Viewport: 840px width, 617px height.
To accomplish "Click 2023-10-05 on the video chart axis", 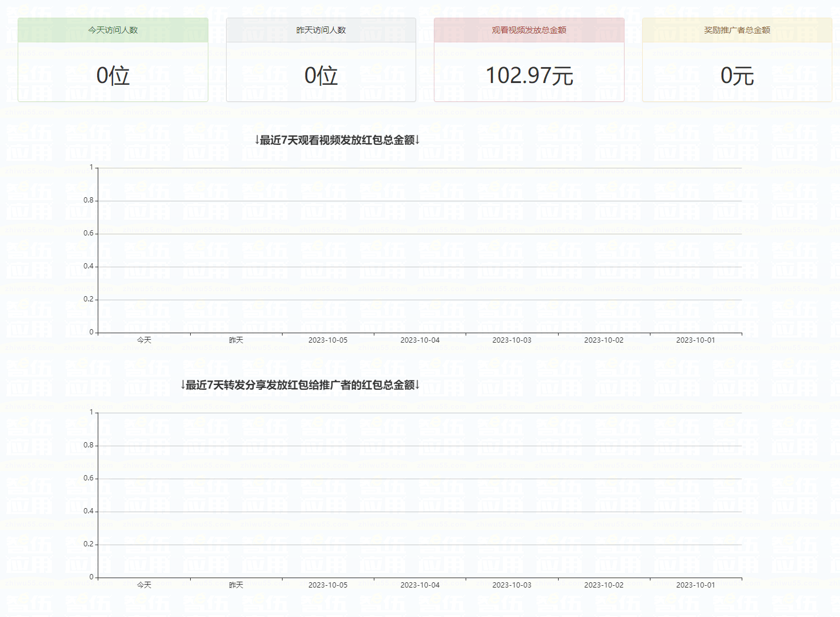I will (328, 340).
